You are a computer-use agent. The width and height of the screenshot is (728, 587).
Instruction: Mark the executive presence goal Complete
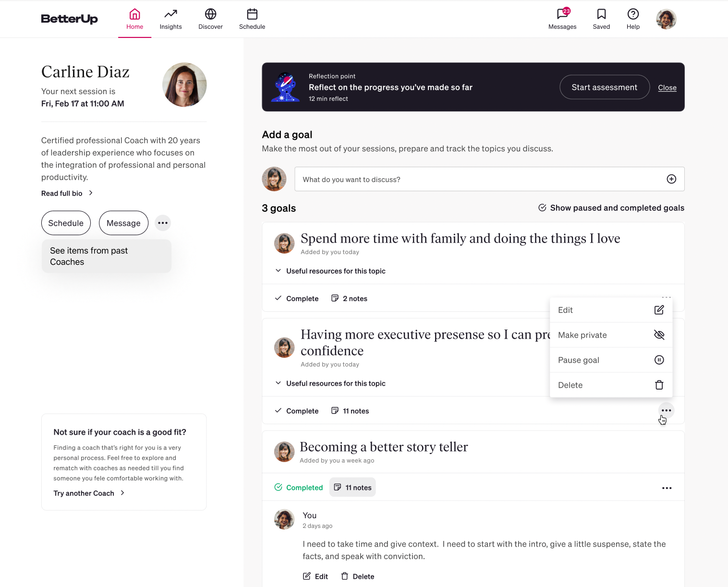[x=296, y=411]
